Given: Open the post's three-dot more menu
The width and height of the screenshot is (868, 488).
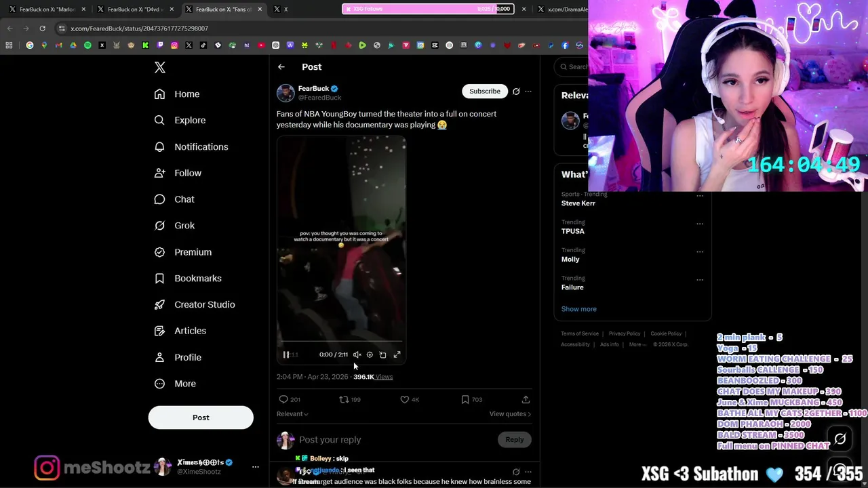Looking at the screenshot, I should pyautogui.click(x=528, y=91).
